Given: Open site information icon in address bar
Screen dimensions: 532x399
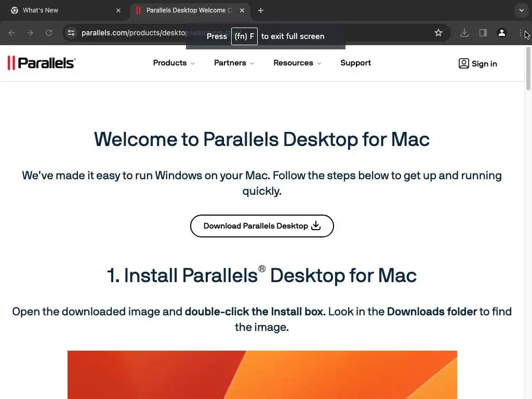Looking at the screenshot, I should 71,33.
